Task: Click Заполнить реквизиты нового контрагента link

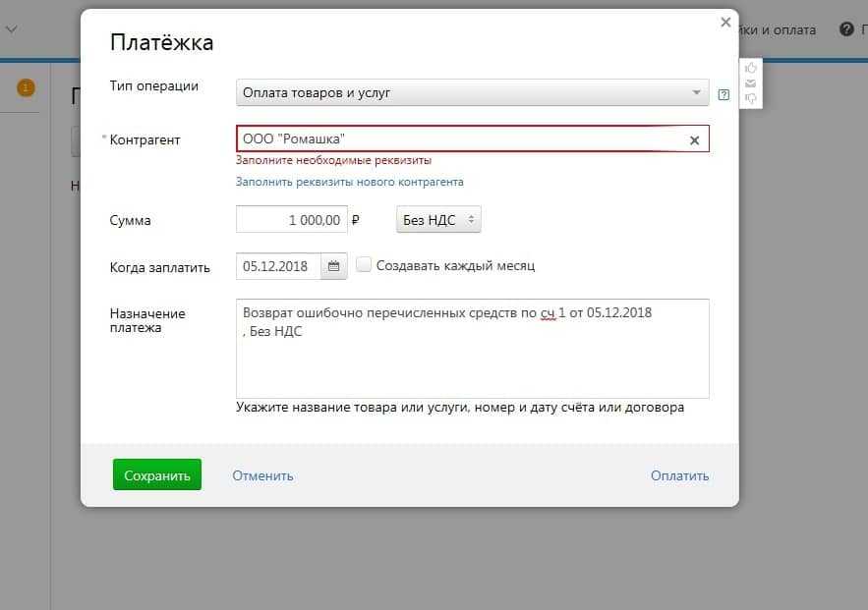Action: 349,182
